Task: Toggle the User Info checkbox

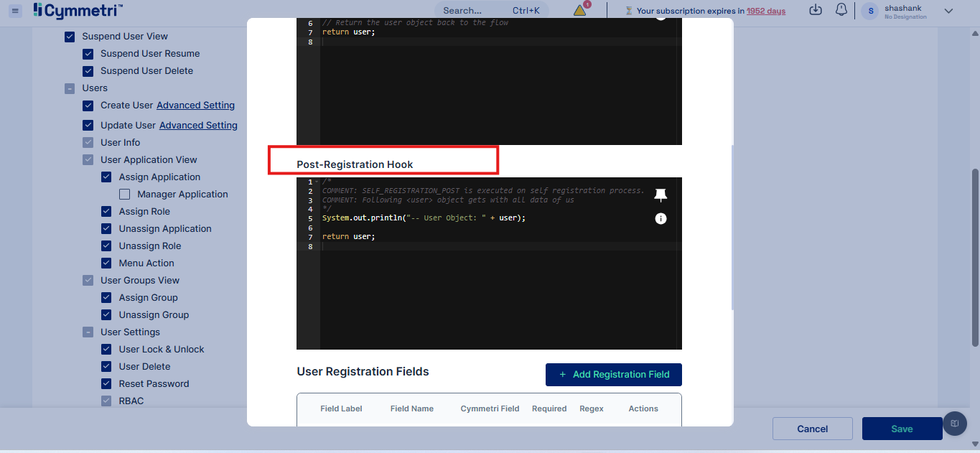Action: 88,143
